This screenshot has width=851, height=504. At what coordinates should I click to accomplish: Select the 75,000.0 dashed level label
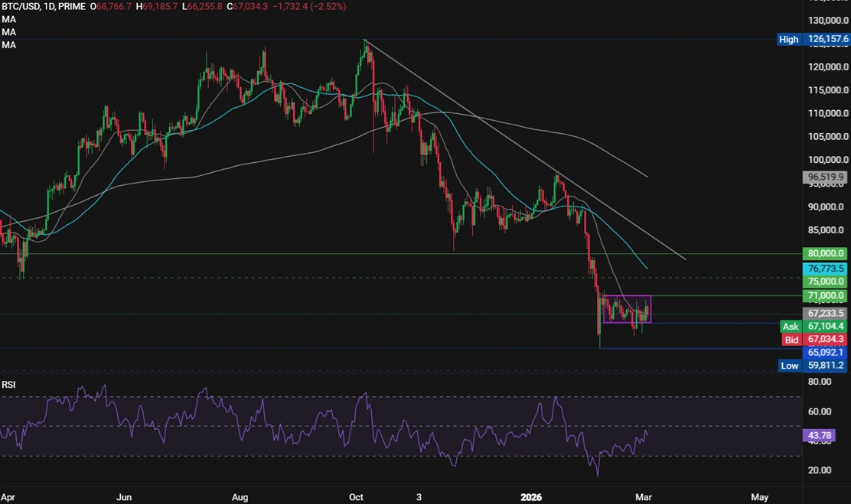coord(824,281)
